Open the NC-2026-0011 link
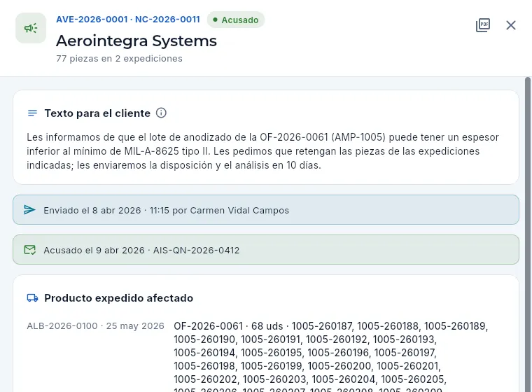Viewport: 532px width, 392px height. coord(167,20)
